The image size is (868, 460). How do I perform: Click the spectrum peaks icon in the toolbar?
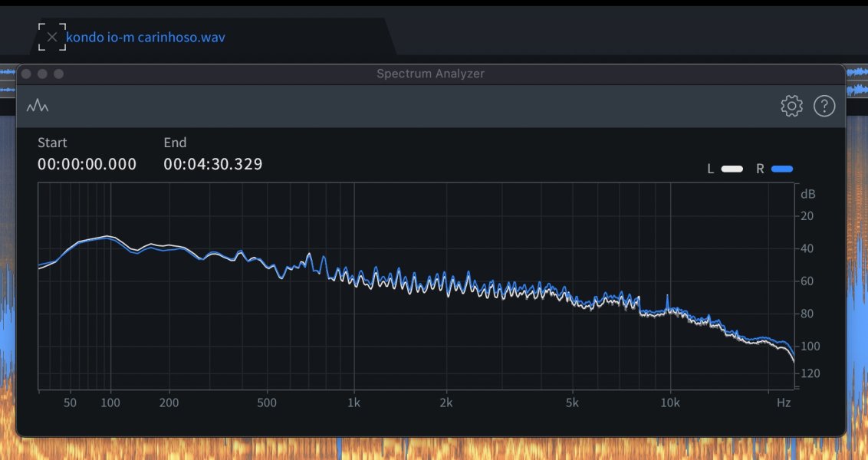37,107
